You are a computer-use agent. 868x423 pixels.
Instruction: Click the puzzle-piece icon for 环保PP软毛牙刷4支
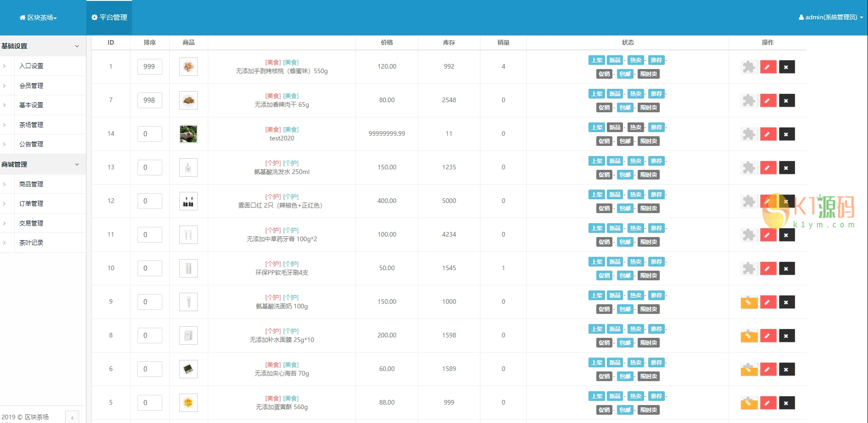point(749,268)
